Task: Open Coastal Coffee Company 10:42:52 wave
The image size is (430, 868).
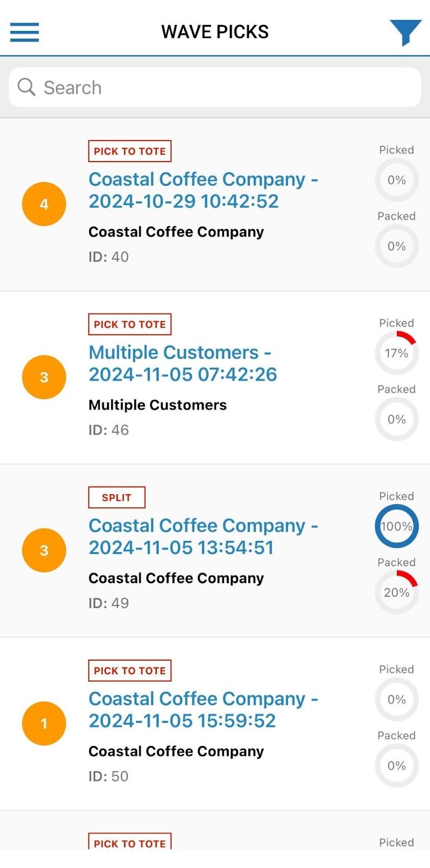Action: click(x=203, y=190)
